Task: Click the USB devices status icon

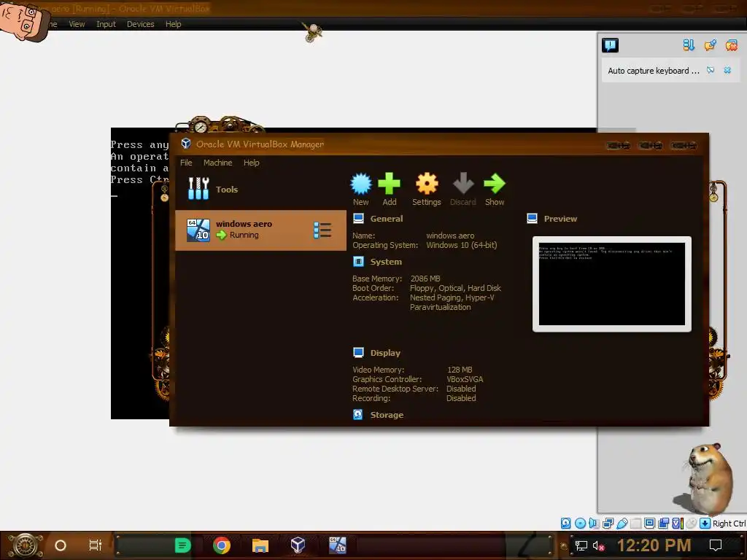Action: pos(622,524)
